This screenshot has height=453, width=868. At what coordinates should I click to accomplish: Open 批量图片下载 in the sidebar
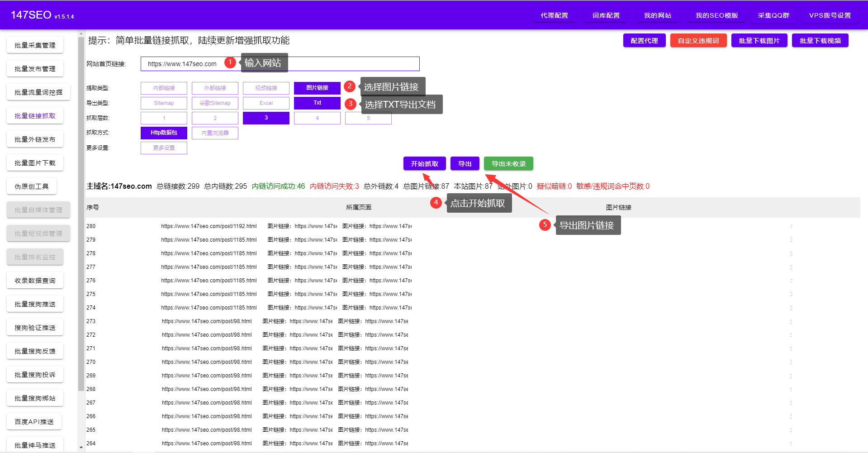(x=35, y=163)
